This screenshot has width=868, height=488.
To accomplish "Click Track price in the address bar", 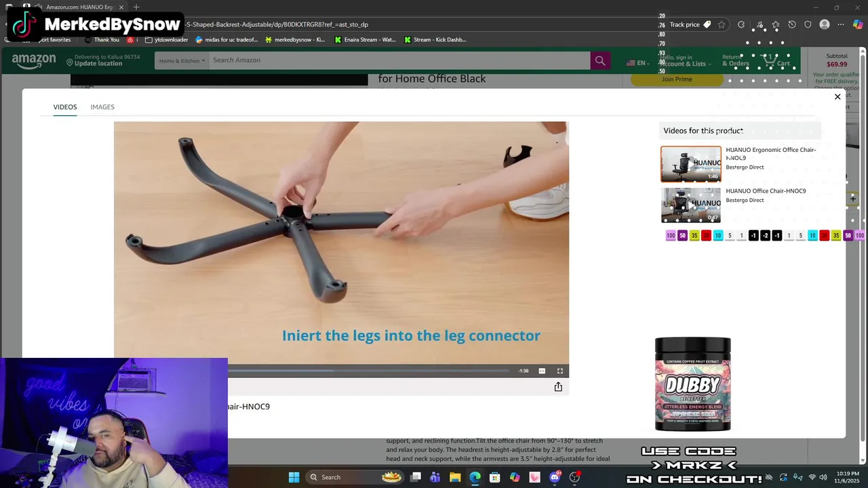I will point(690,24).
